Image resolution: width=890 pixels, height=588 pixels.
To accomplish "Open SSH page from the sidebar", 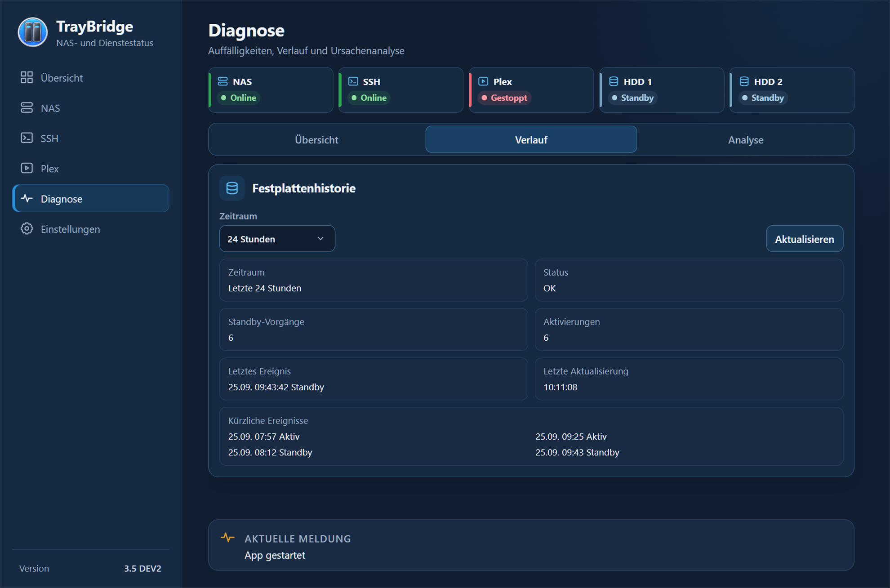I will click(x=91, y=138).
